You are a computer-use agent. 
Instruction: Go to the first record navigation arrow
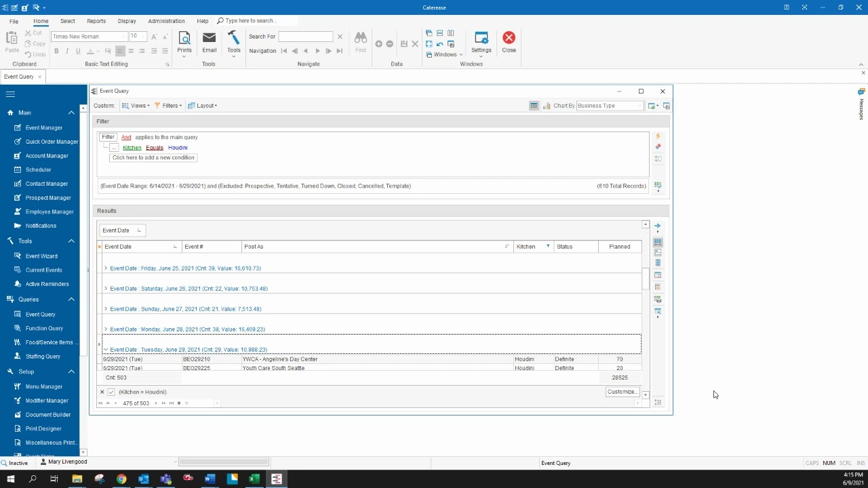point(284,51)
